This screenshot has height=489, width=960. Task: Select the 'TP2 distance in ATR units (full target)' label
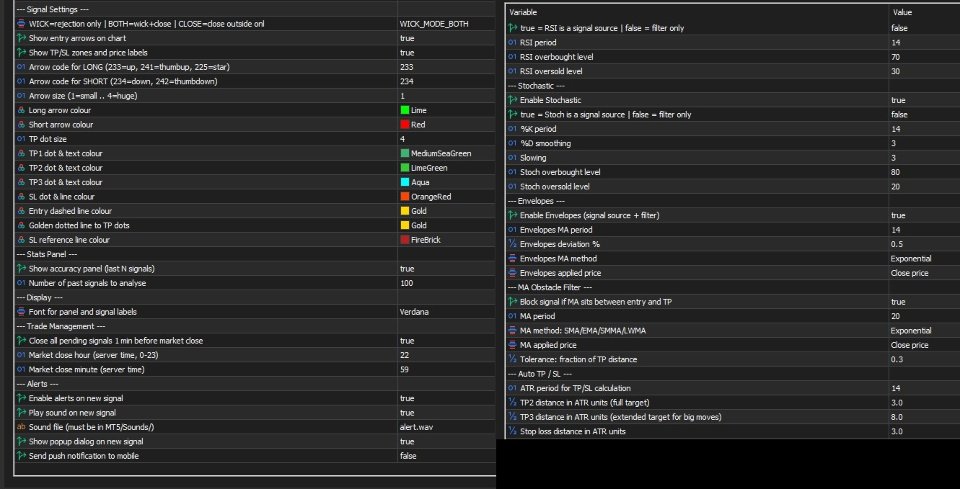point(585,403)
